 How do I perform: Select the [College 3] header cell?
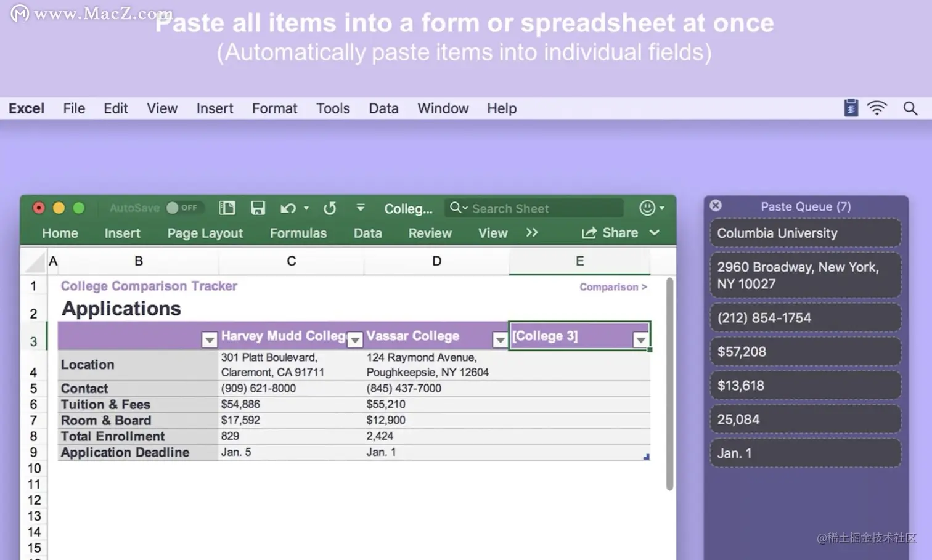[579, 336]
